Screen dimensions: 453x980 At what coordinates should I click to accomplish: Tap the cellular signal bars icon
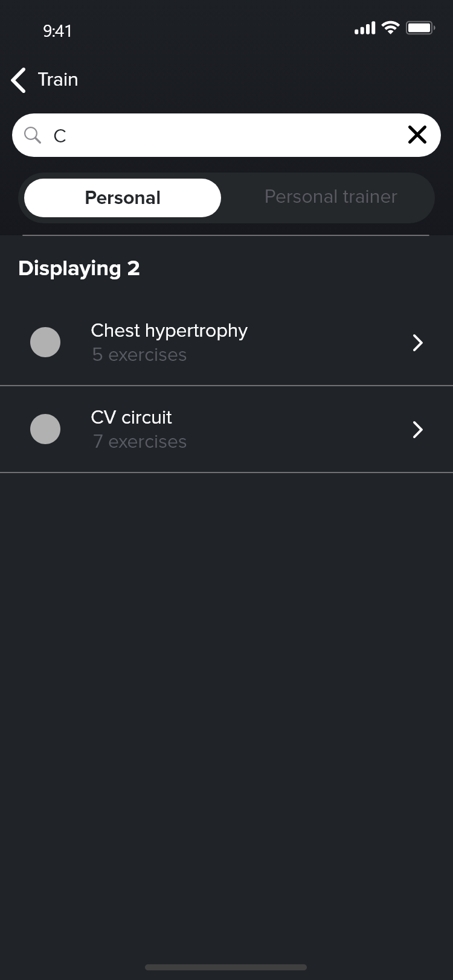(x=365, y=28)
